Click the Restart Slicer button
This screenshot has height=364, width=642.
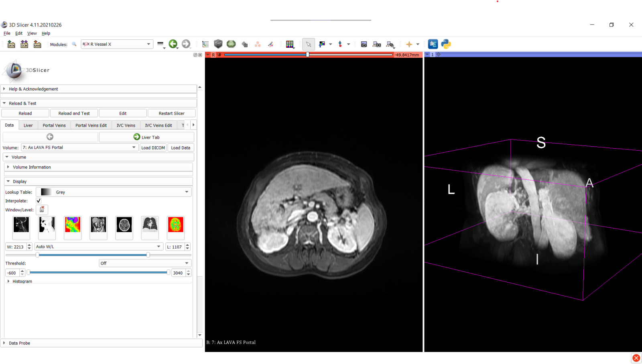[x=171, y=113]
